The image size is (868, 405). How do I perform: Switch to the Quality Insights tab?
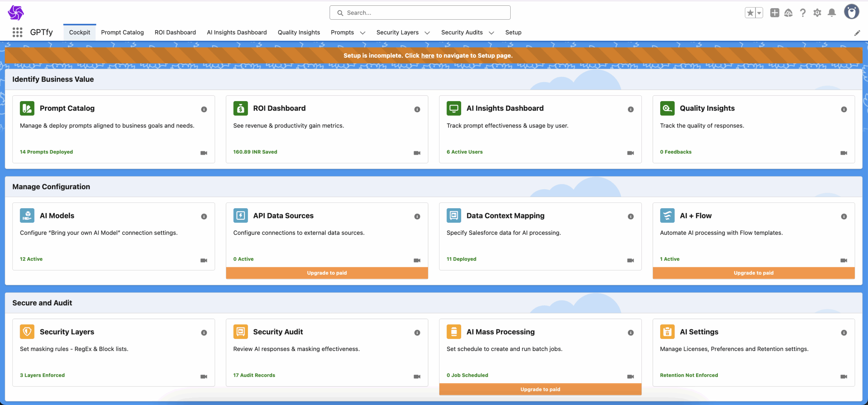(299, 32)
